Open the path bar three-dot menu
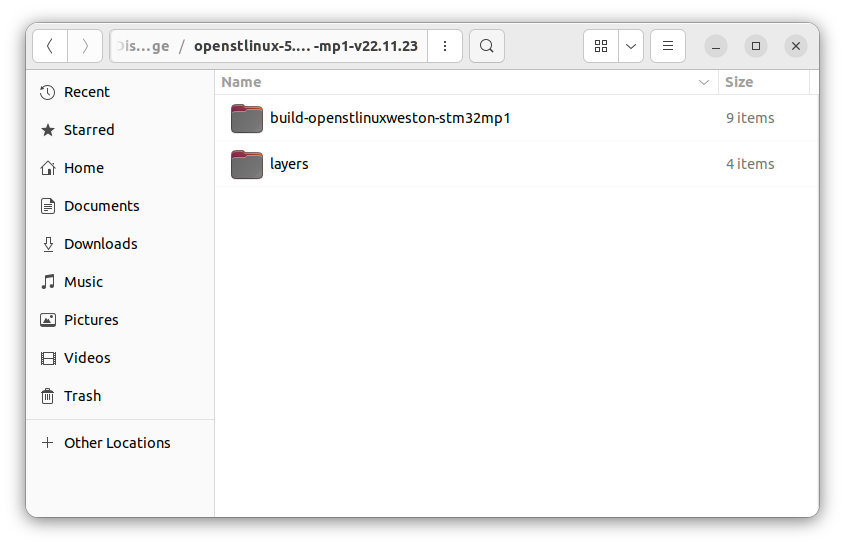Screen dimensions: 845x546 tap(445, 46)
